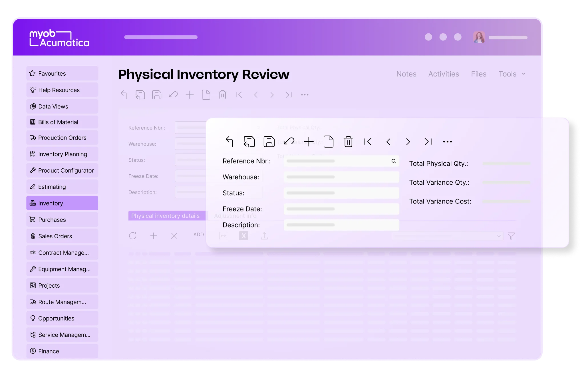Switch to Physical inventory details tab
Screen dimensions: 588x371
167,216
